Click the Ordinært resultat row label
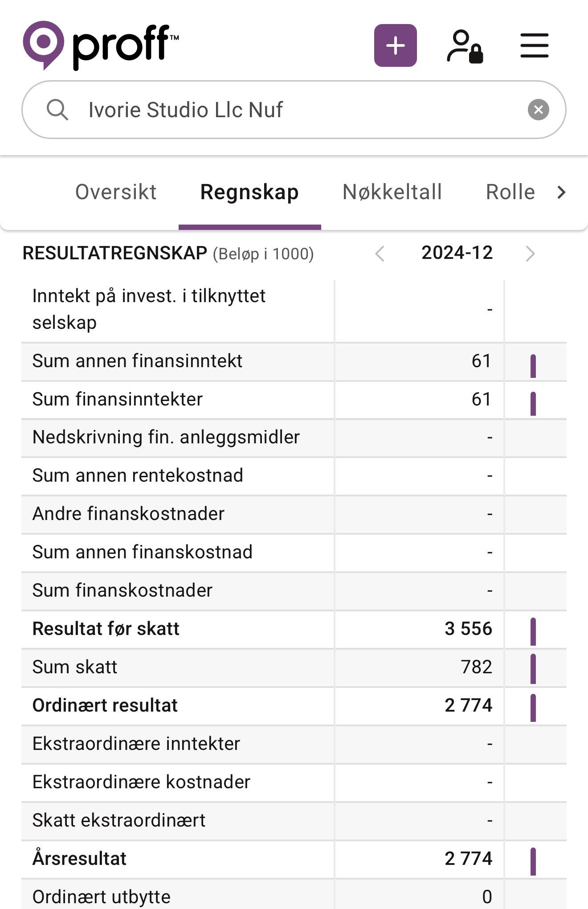This screenshot has width=588, height=909. coord(105,705)
